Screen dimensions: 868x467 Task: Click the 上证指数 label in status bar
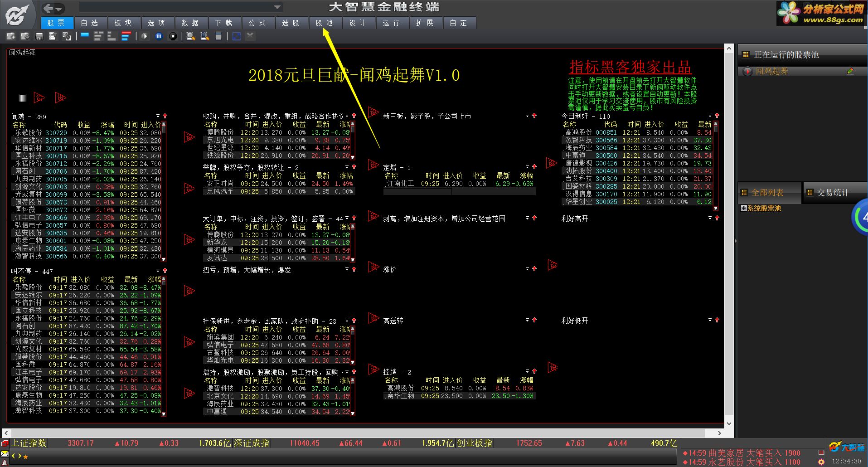point(29,443)
